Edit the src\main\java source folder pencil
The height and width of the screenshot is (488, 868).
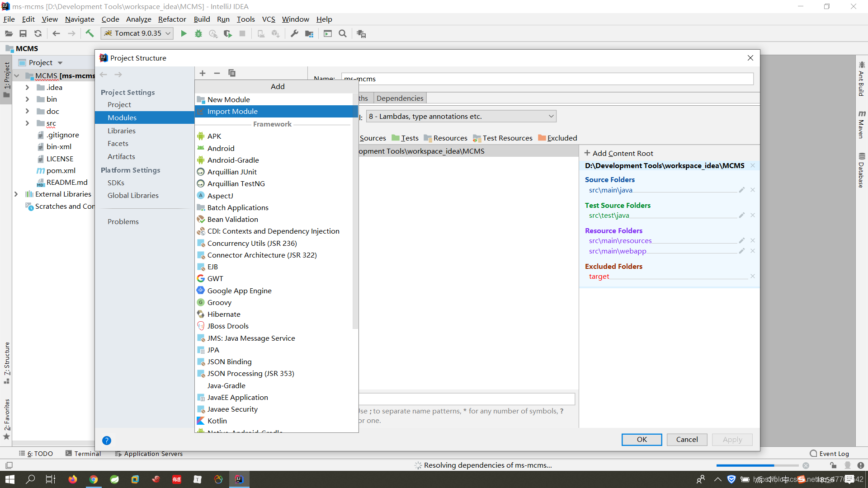pos(742,190)
